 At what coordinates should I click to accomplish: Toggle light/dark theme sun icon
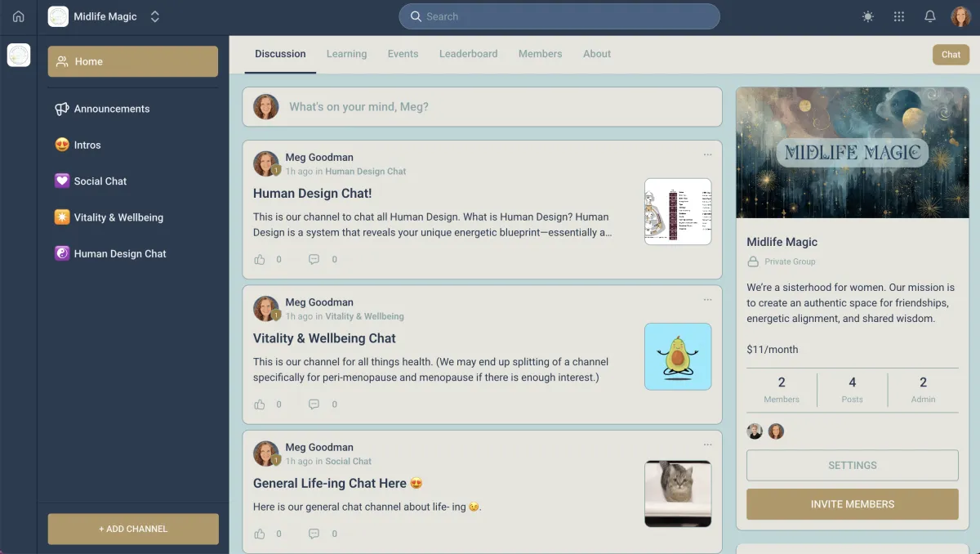tap(867, 16)
